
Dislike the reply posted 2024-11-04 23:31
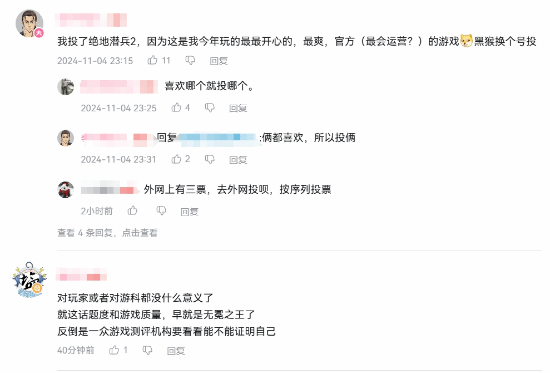pos(209,159)
